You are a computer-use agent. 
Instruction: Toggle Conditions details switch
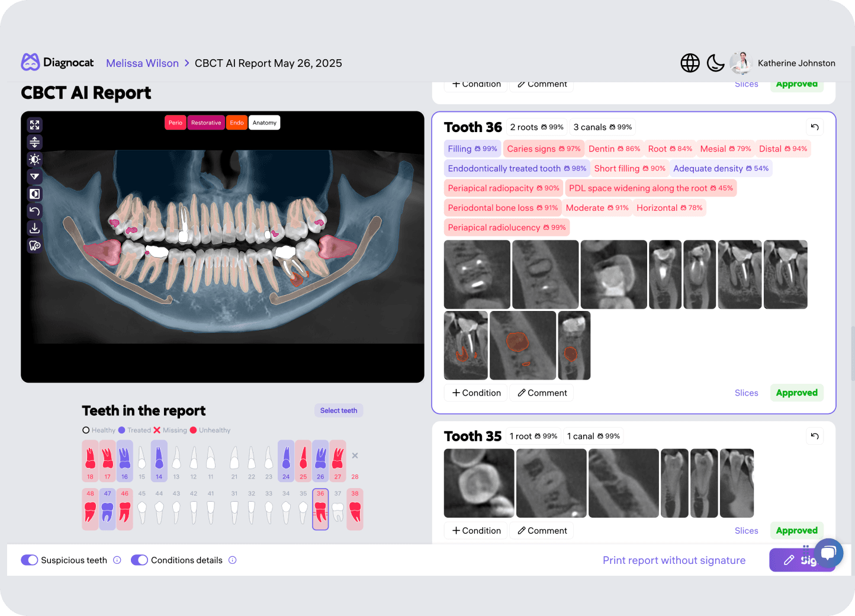[x=139, y=560]
